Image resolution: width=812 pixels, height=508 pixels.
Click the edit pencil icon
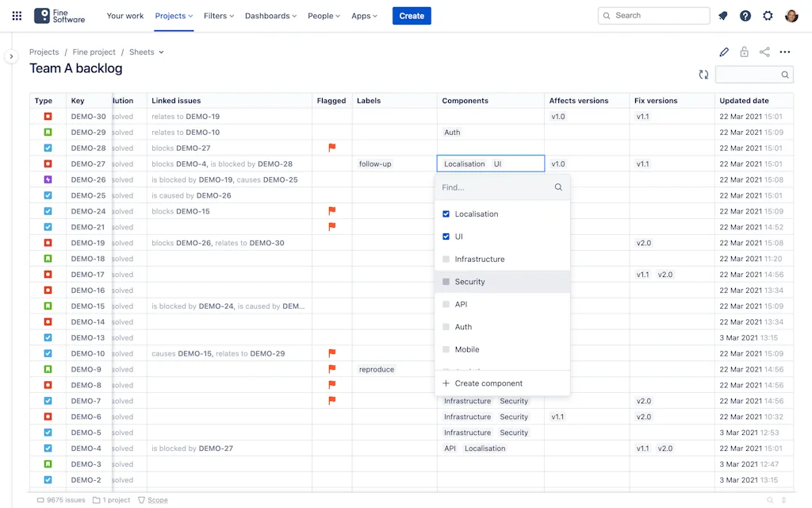point(724,52)
